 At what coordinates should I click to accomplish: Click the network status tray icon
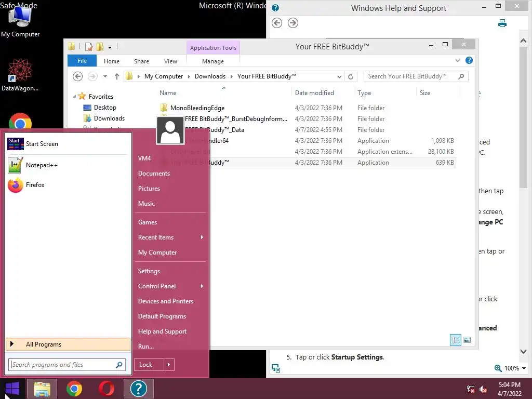470,389
